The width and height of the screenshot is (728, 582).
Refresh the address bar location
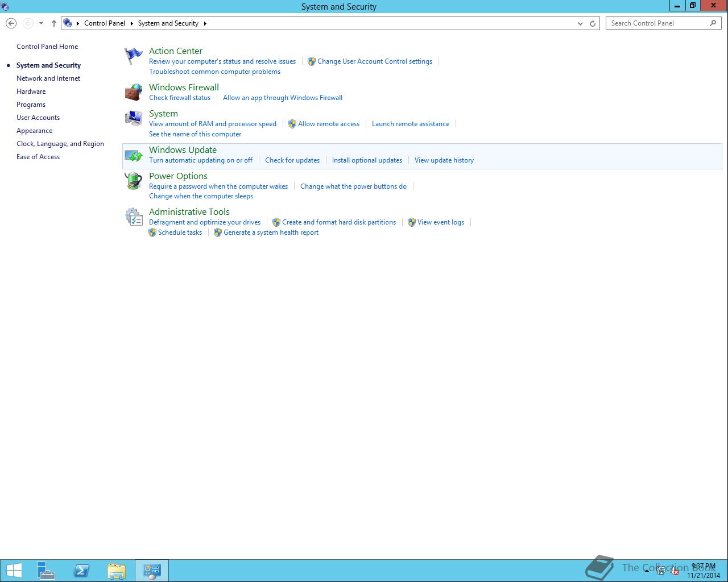click(593, 23)
